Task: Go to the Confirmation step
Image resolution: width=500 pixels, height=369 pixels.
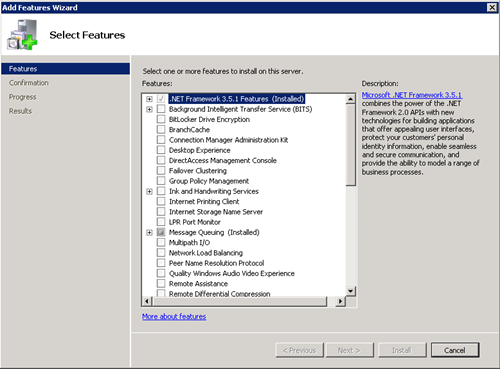Action: (x=29, y=83)
